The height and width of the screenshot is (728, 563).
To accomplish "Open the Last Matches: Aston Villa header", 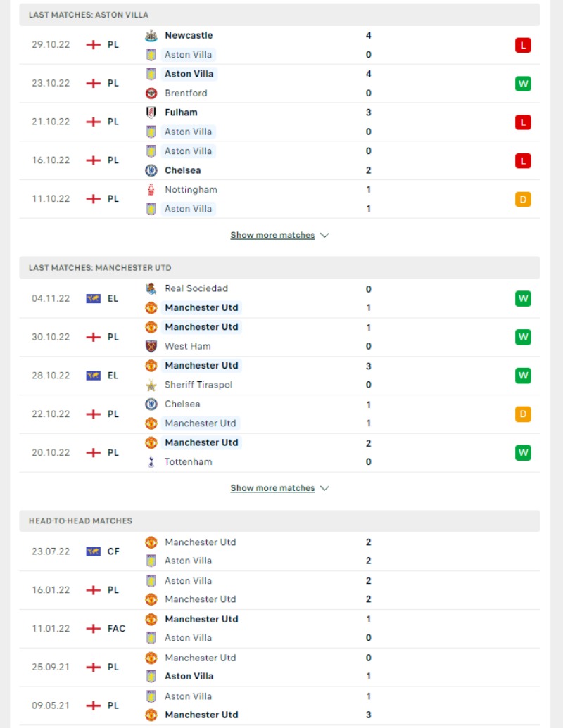I will point(279,15).
